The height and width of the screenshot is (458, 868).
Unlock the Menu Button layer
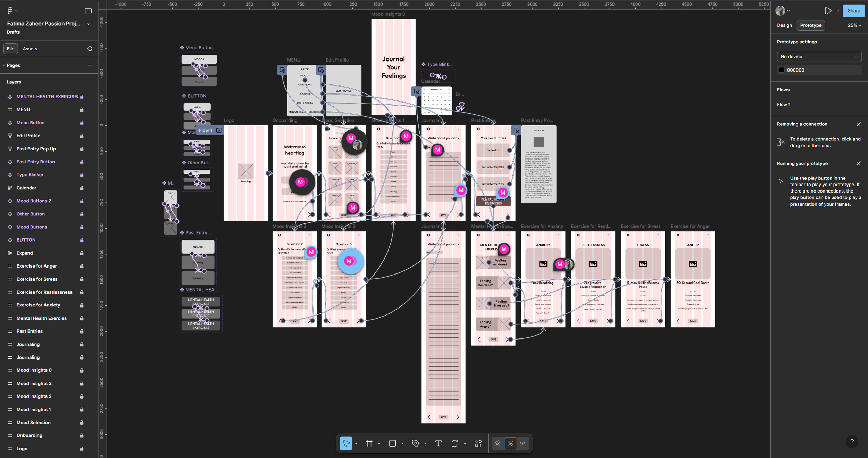(82, 123)
